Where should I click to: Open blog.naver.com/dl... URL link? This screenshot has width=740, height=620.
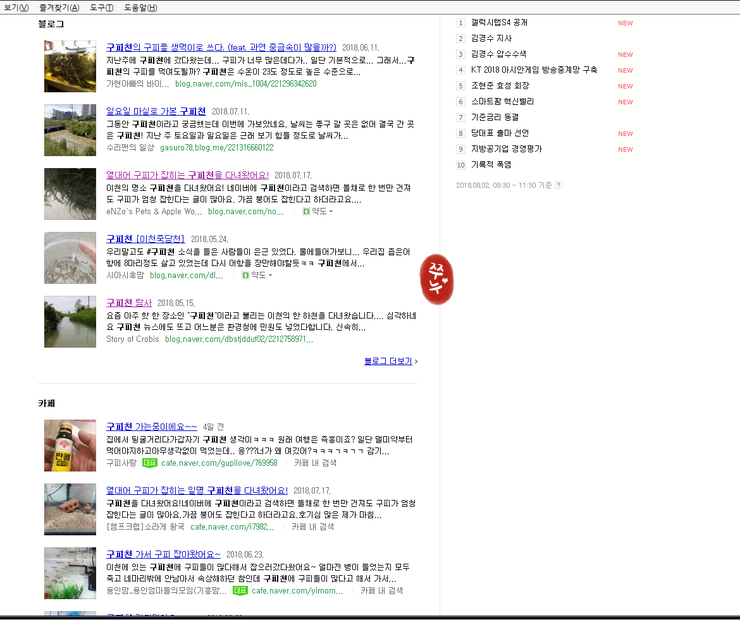point(186,275)
